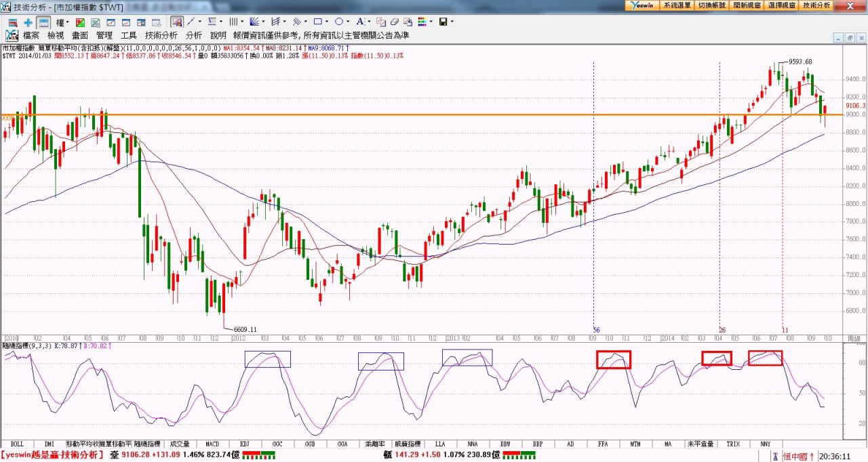Screen dimensions: 868x462
Task: Choose the text annotation tool
Action: tap(359, 22)
